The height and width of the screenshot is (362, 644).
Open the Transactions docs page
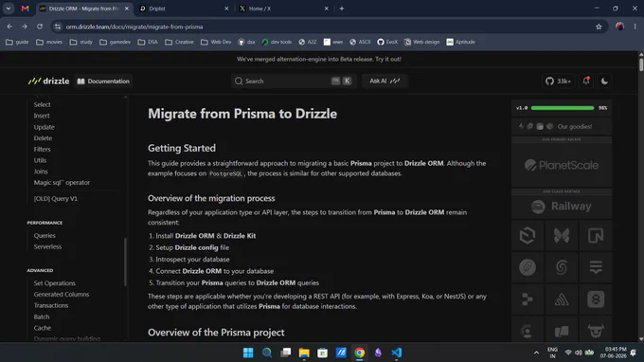(51, 305)
